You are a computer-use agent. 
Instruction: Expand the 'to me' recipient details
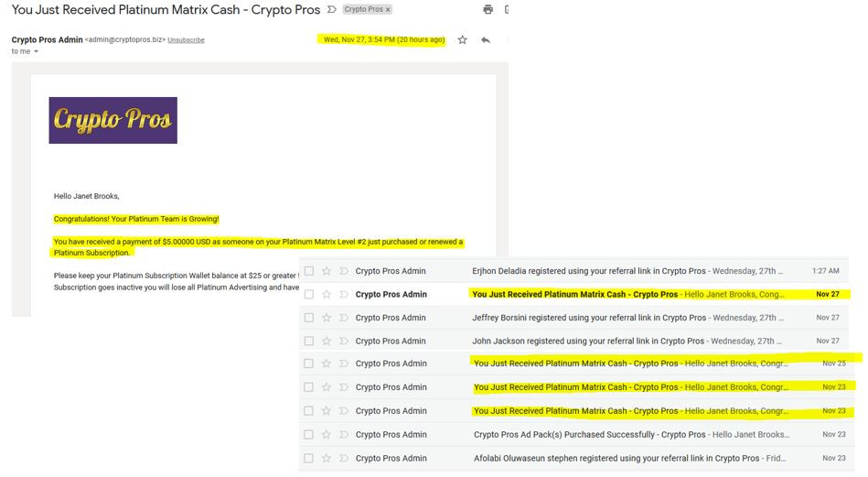click(36, 51)
